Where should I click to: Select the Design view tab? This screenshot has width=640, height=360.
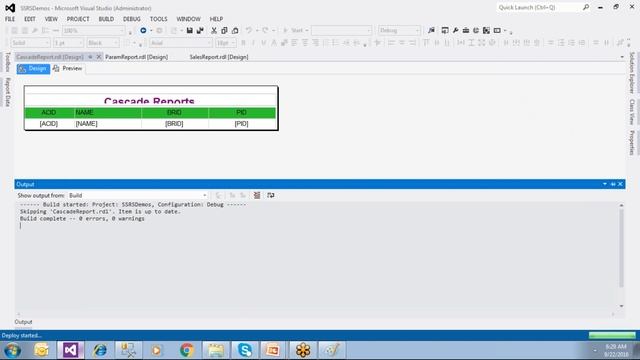click(x=33, y=69)
